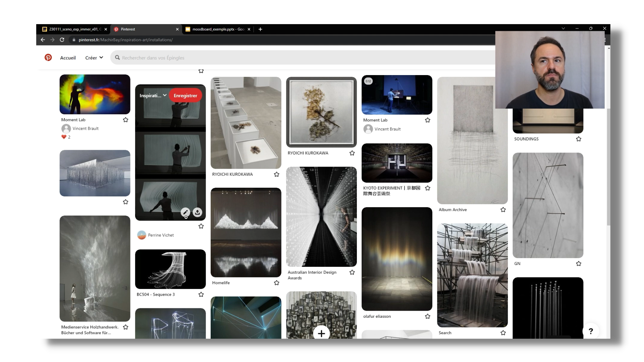Star the BC504 - Sequence 3 pin
The image size is (644, 362).
tap(201, 294)
